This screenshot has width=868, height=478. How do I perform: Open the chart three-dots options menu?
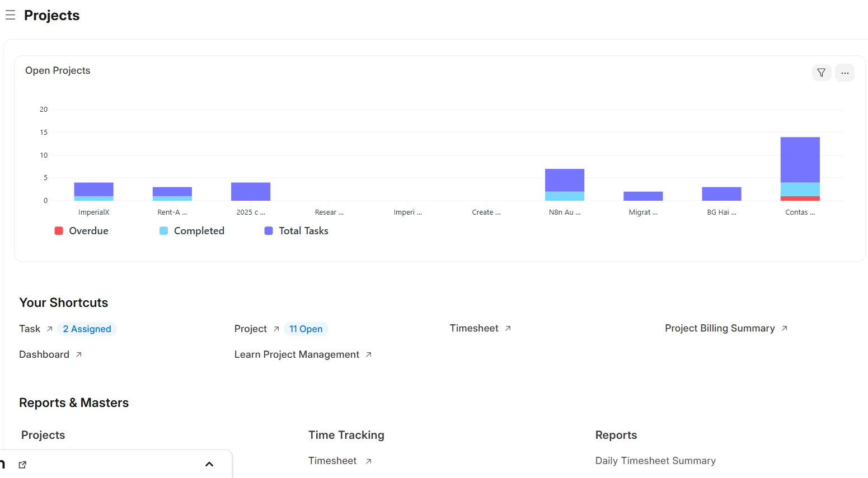click(844, 73)
